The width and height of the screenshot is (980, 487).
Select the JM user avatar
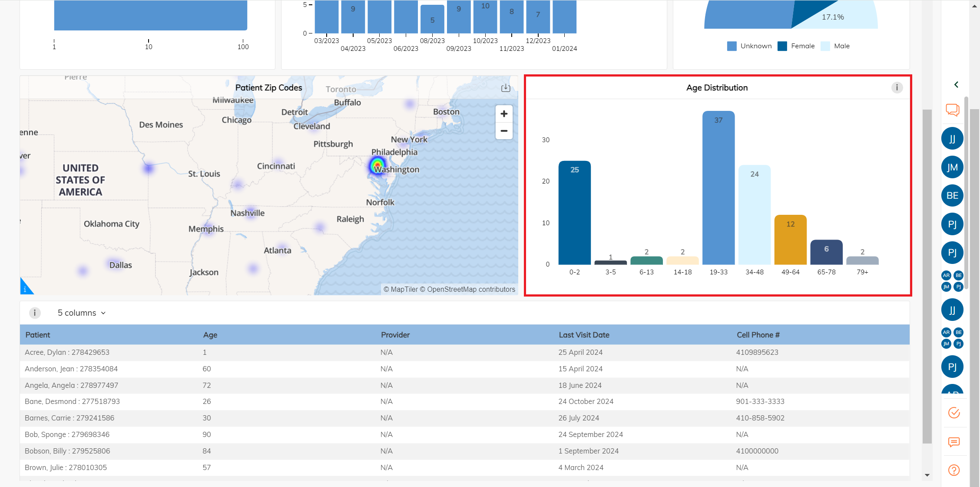point(952,167)
